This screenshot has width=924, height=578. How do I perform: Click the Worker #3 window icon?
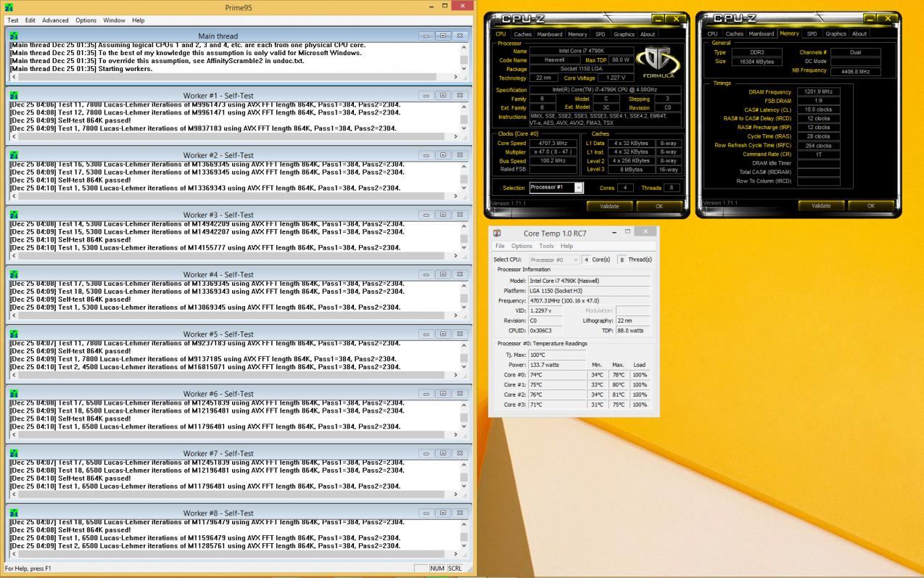(14, 215)
